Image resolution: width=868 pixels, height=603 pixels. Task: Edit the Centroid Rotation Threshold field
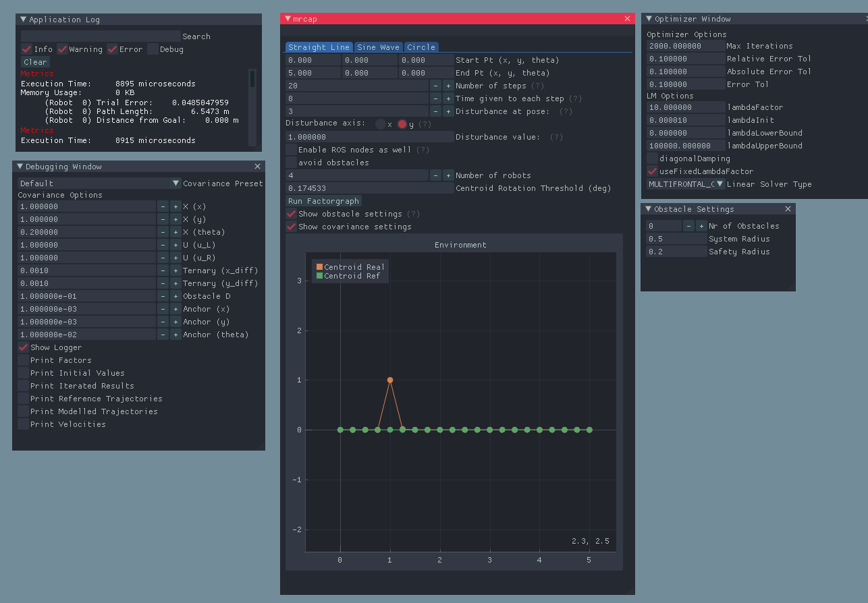(x=370, y=188)
